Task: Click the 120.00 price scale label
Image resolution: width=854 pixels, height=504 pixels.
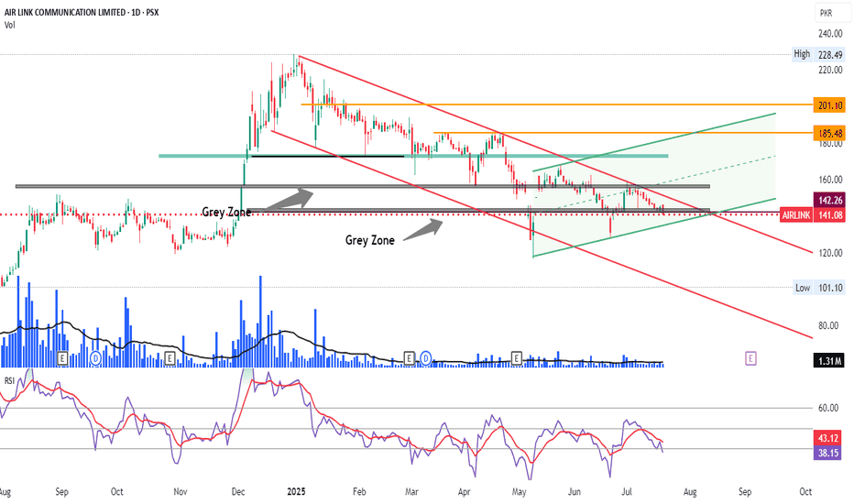Action: pyautogui.click(x=830, y=253)
